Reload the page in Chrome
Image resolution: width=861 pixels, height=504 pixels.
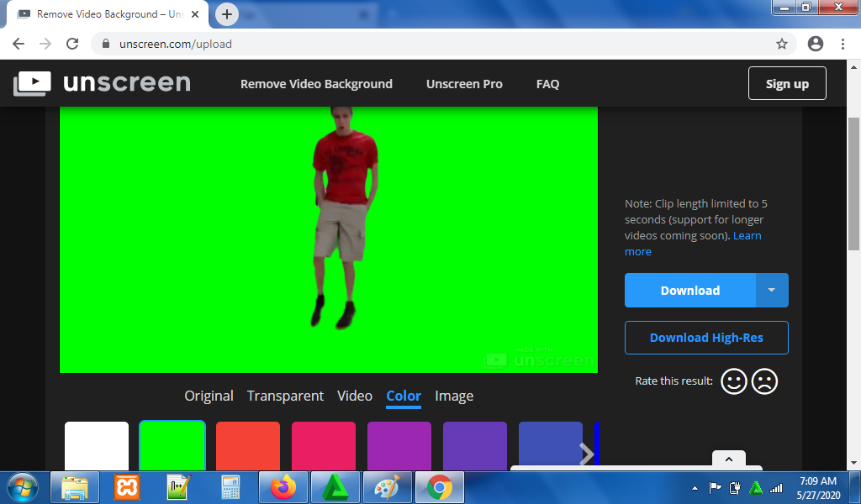click(x=72, y=44)
